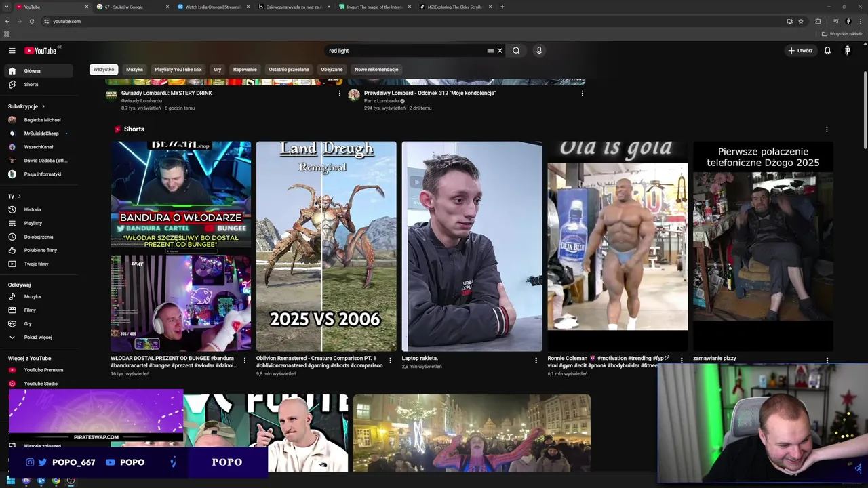
Task: Open Muzyka under Odkrywaj
Action: [x=39, y=297]
